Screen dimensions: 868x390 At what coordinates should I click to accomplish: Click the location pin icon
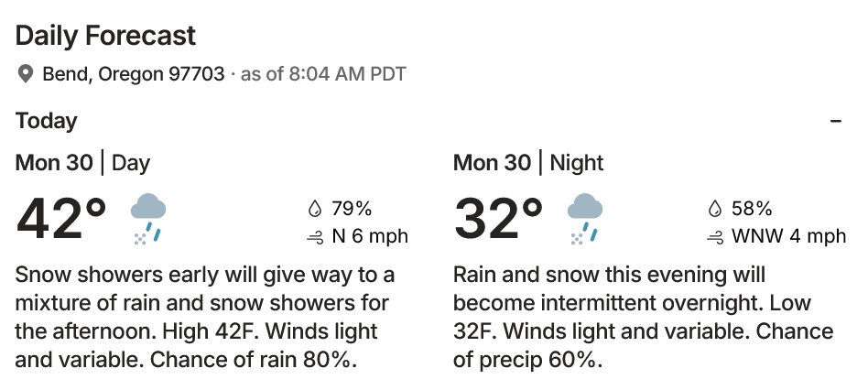[26, 74]
